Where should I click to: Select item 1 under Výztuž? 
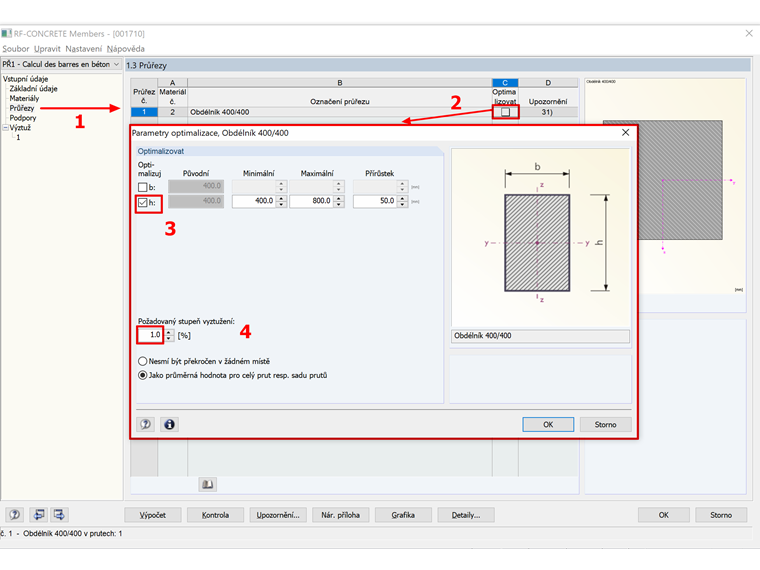coord(18,137)
